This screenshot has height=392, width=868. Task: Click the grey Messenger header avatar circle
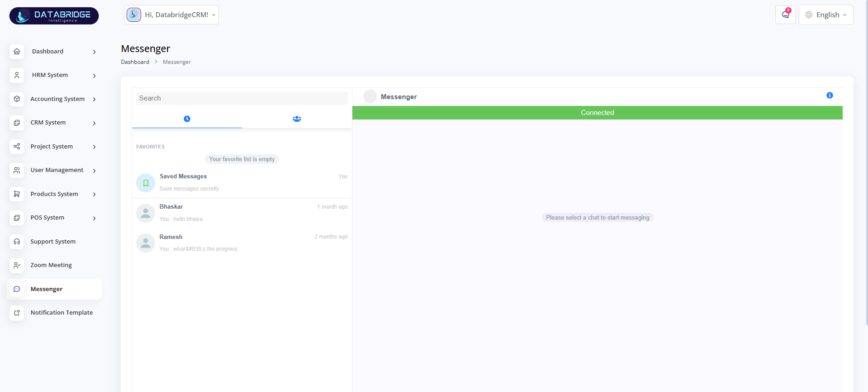370,96
